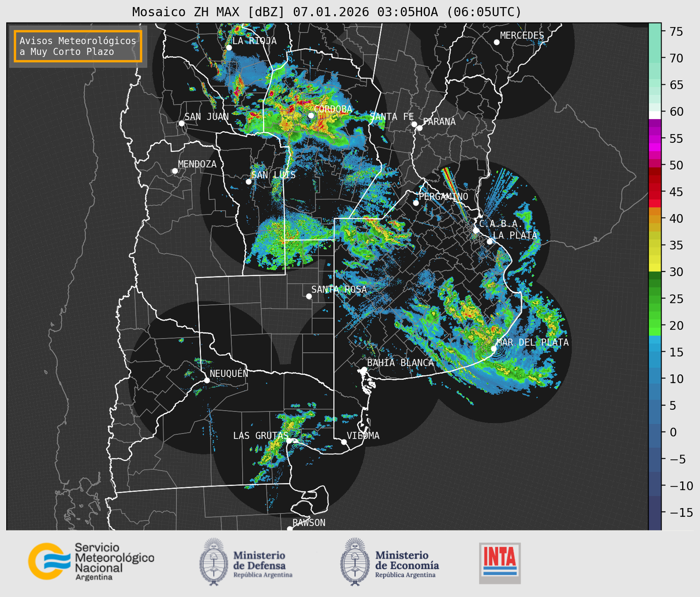Click the 75 tick label on color scale
Screen dimensions: 700x597
tap(676, 32)
